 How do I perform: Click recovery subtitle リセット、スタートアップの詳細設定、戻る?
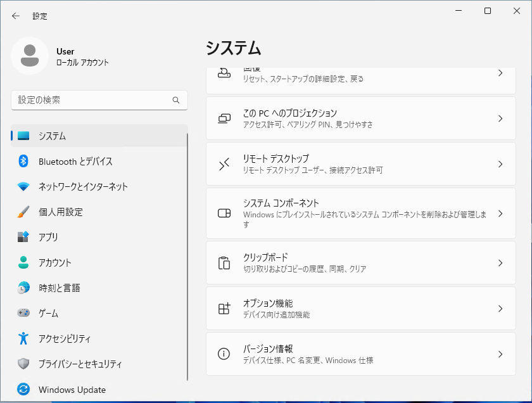(303, 79)
